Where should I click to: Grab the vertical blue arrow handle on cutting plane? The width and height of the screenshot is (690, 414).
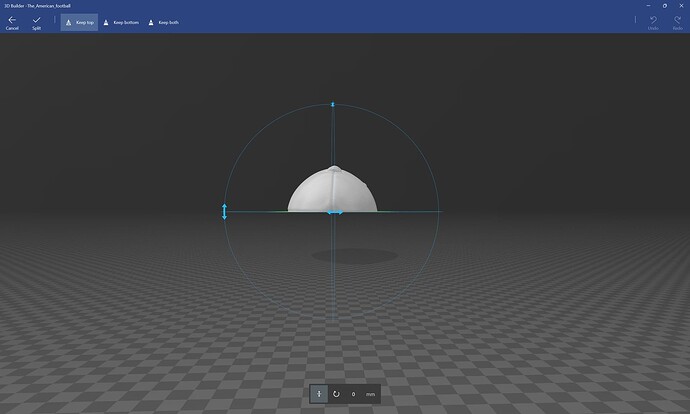[x=224, y=212]
